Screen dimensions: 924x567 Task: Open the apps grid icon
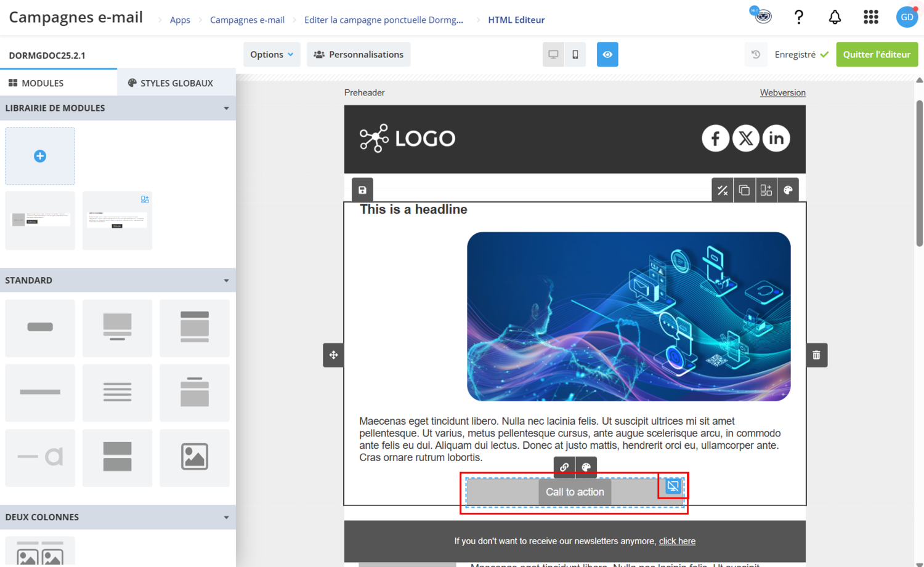pos(870,17)
